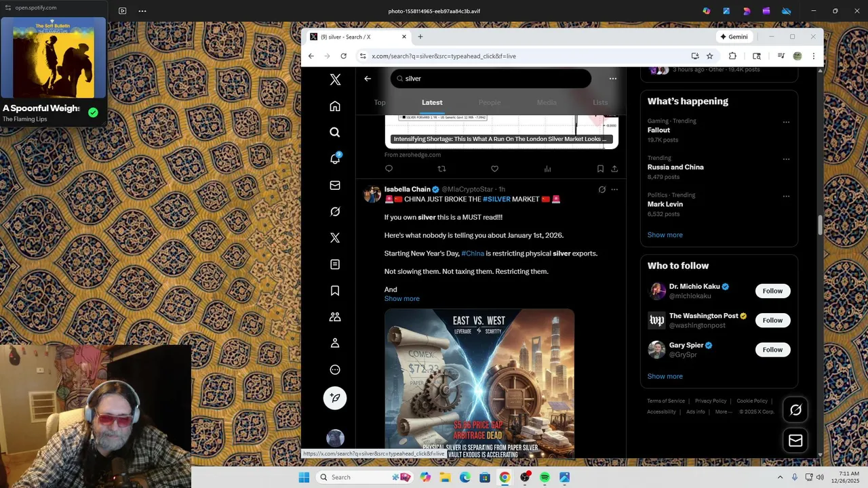The image size is (868, 488).
Task: Switch to the People search tab
Action: tap(490, 102)
